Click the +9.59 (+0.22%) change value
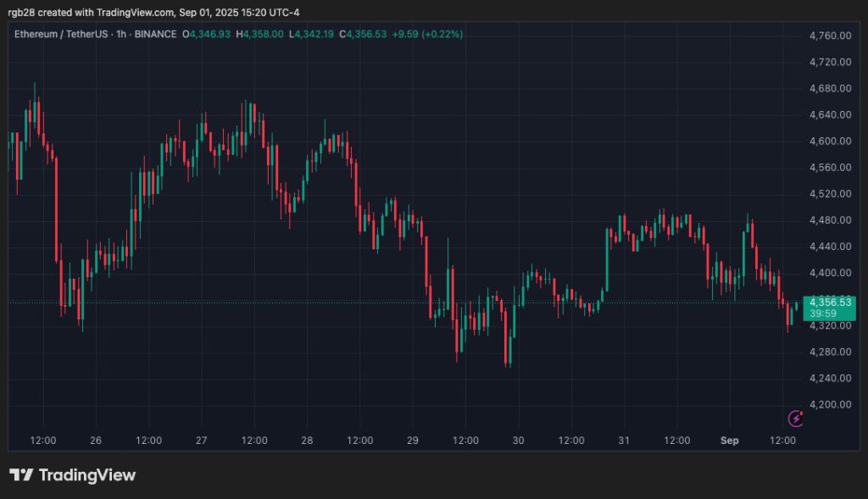Viewport: 868px width, 499px height. pos(427,35)
